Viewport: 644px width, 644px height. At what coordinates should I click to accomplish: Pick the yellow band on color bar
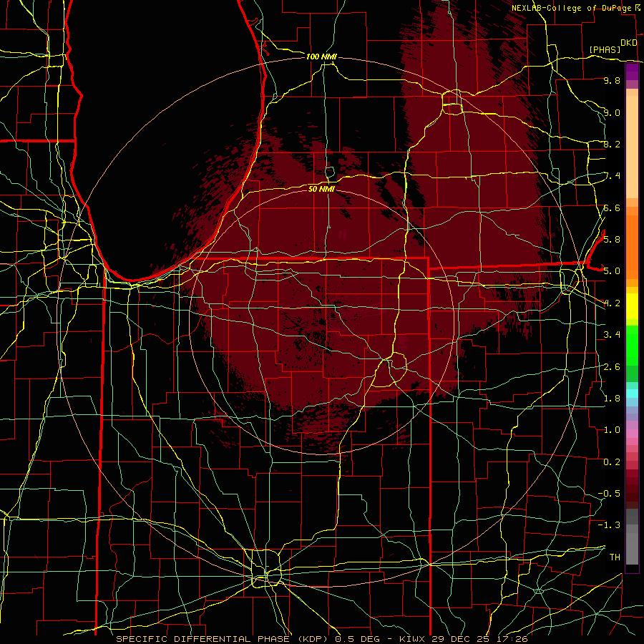[632, 306]
